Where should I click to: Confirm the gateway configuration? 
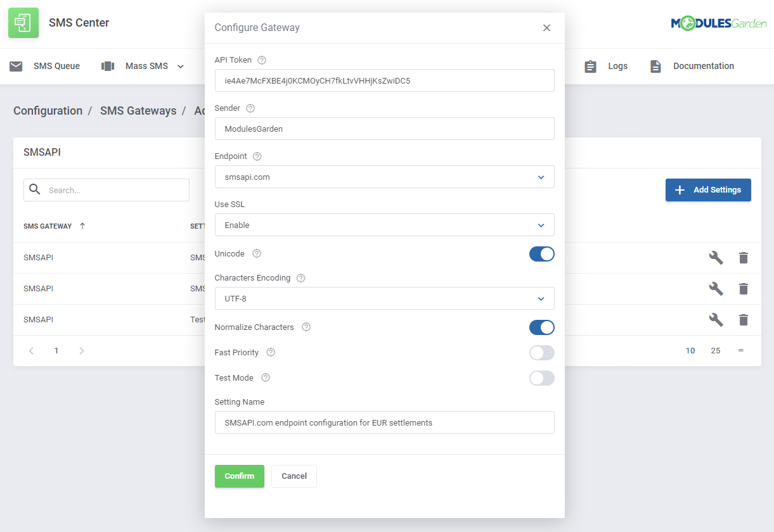(240, 476)
